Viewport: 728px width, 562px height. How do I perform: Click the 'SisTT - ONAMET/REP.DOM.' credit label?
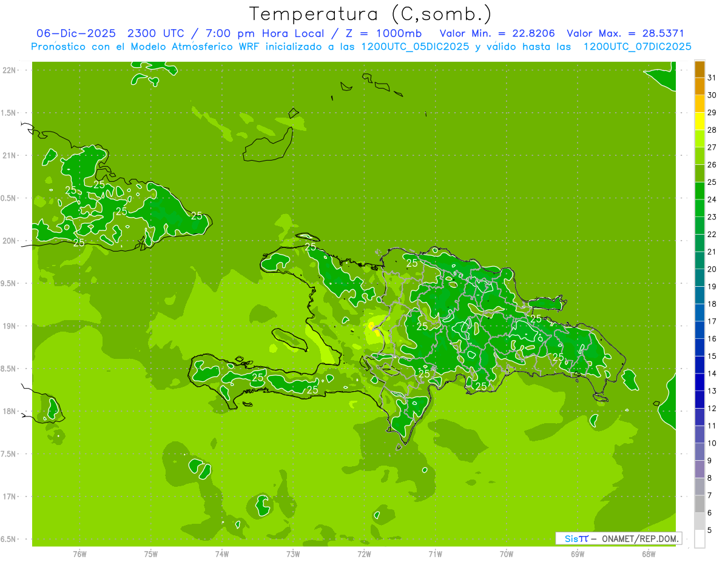tap(618, 538)
